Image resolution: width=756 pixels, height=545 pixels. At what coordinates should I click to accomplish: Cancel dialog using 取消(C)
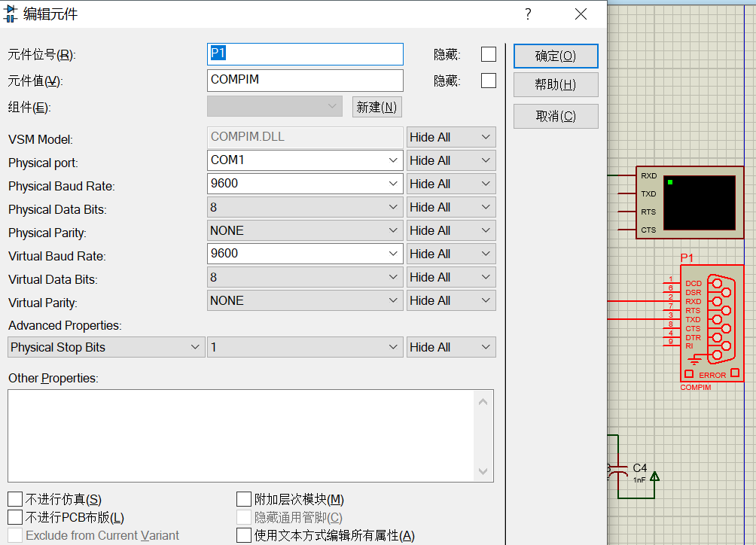pyautogui.click(x=556, y=116)
